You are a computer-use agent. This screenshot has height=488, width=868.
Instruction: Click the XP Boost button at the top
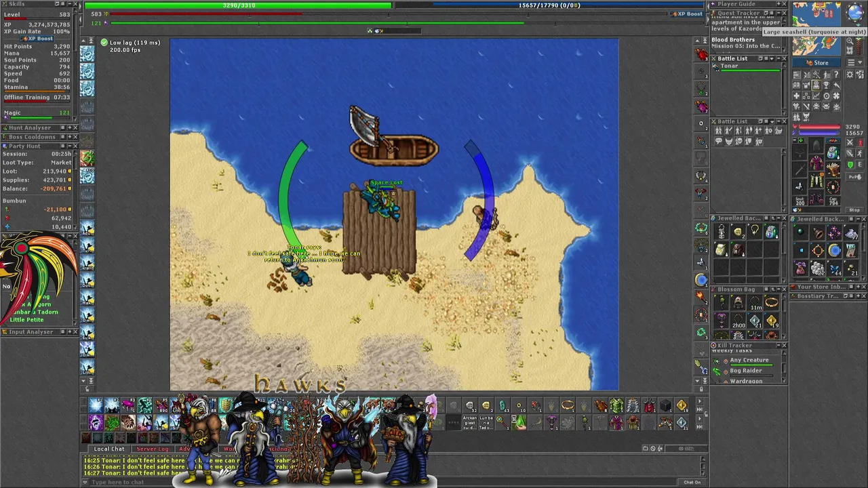click(688, 14)
